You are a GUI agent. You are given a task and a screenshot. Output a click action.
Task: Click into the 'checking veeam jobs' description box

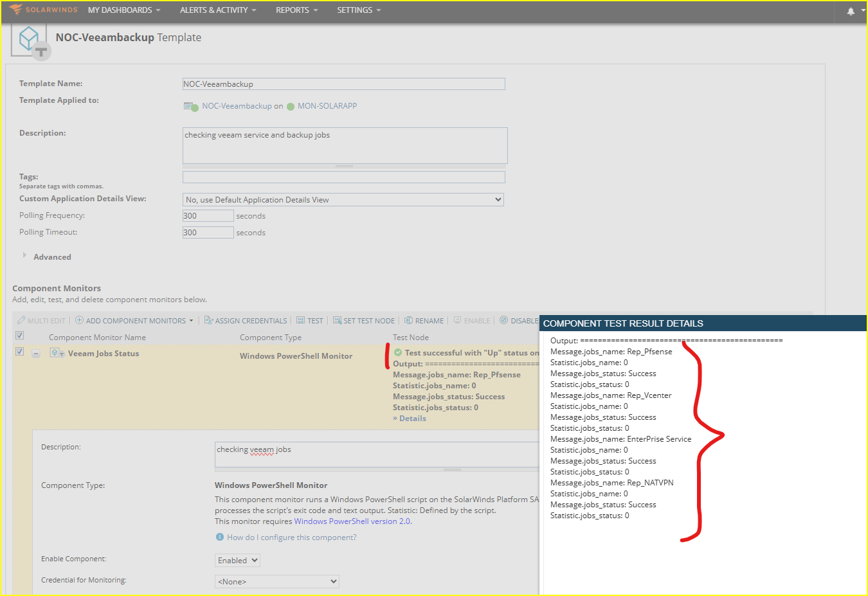[377, 455]
